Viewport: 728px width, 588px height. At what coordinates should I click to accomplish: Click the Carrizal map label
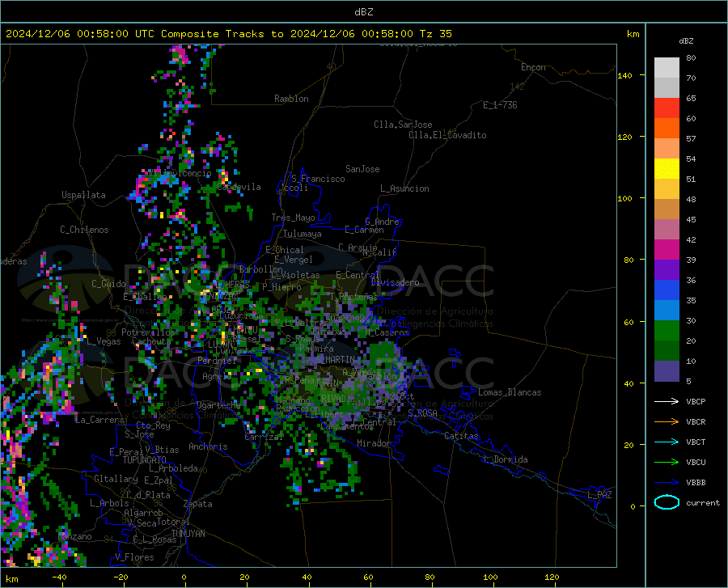pos(264,437)
